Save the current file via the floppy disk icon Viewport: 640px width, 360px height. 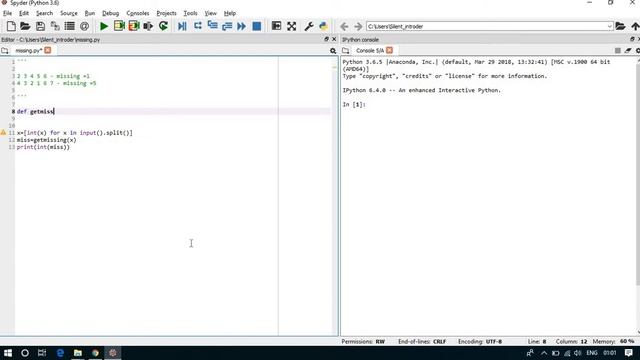[40, 26]
